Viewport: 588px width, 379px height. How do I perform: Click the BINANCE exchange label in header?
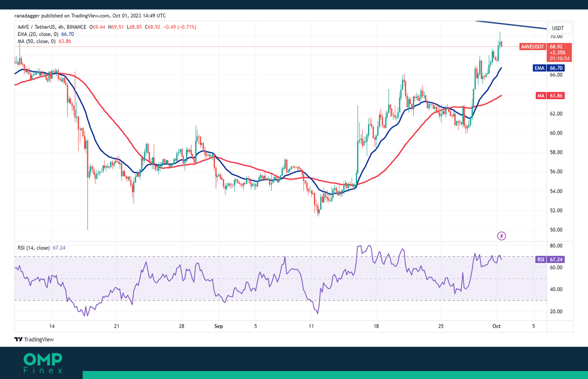(x=76, y=27)
